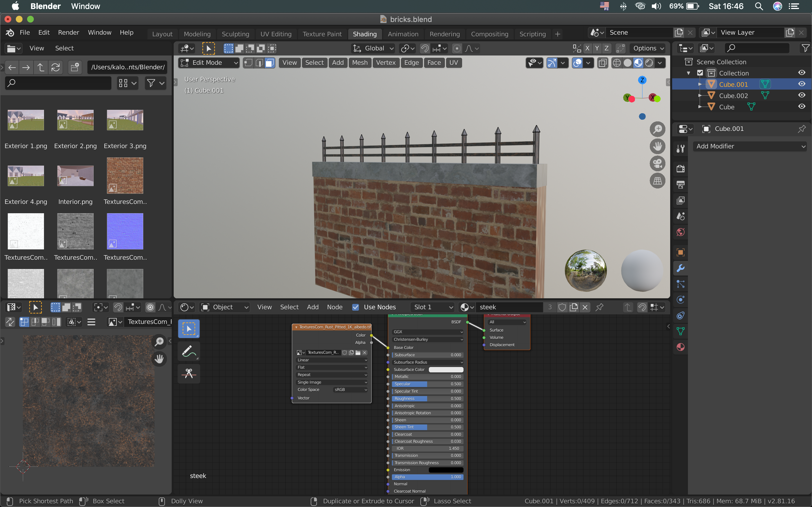Open Material Properties with the sphere icon
812x507 pixels.
click(x=681, y=347)
